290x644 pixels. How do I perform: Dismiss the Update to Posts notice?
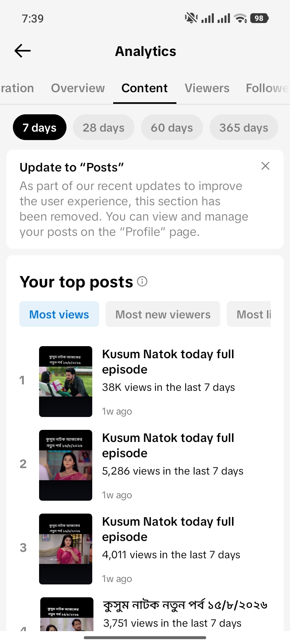tap(265, 166)
